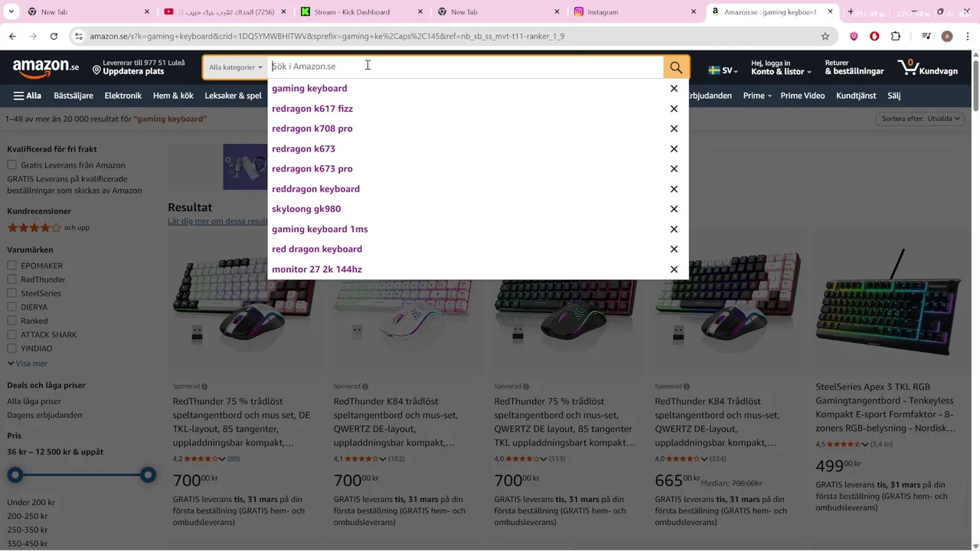
Task: Filter by four stars och upp
Action: 48,227
